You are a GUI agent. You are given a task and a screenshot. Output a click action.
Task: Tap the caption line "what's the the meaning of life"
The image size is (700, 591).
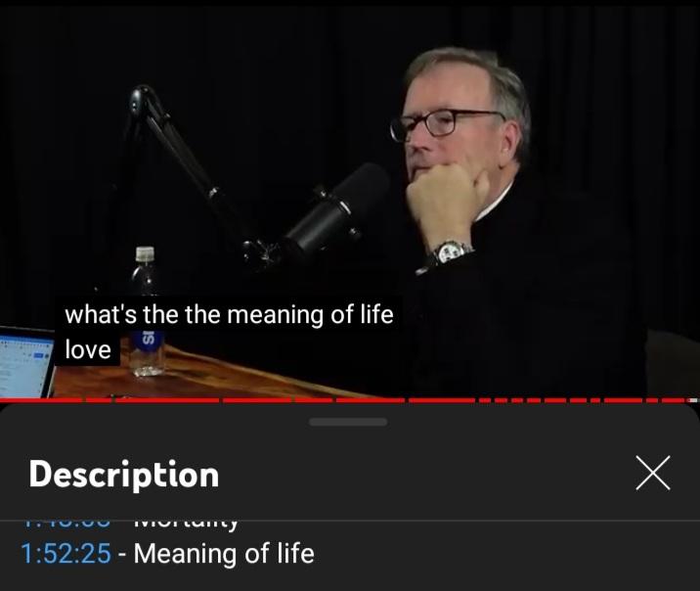coord(229,314)
